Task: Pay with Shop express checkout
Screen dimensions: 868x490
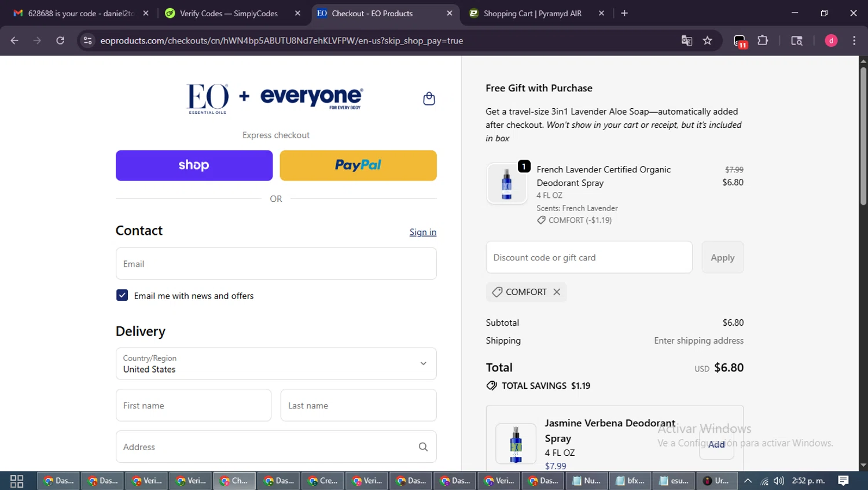Action: tap(194, 165)
